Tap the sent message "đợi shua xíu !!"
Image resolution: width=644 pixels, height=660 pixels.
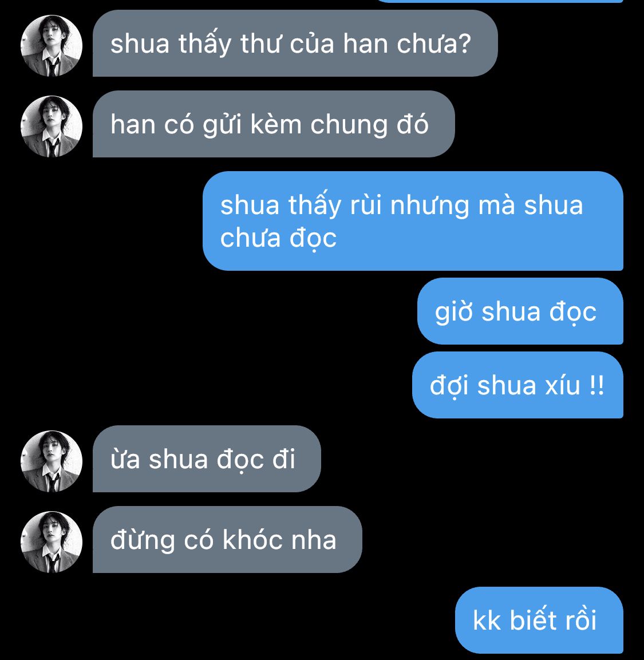(x=517, y=385)
